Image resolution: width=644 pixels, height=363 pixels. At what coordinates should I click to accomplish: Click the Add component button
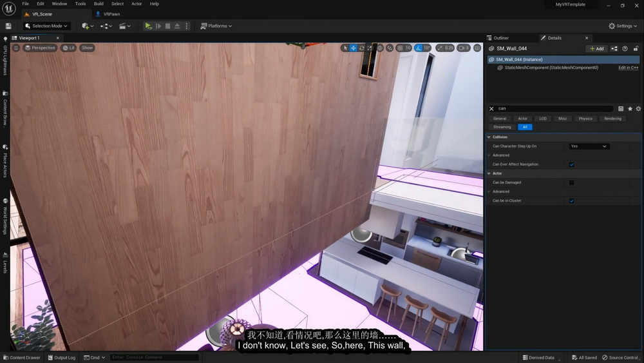point(597,48)
